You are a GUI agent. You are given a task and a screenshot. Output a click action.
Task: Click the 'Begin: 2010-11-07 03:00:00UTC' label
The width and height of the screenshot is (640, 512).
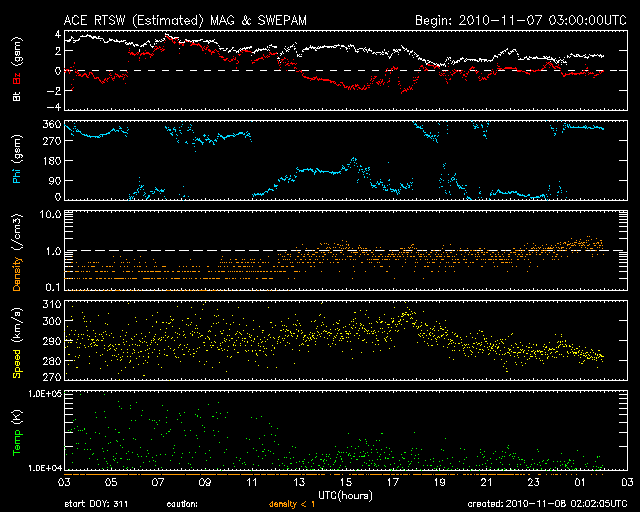pyautogui.click(x=521, y=20)
